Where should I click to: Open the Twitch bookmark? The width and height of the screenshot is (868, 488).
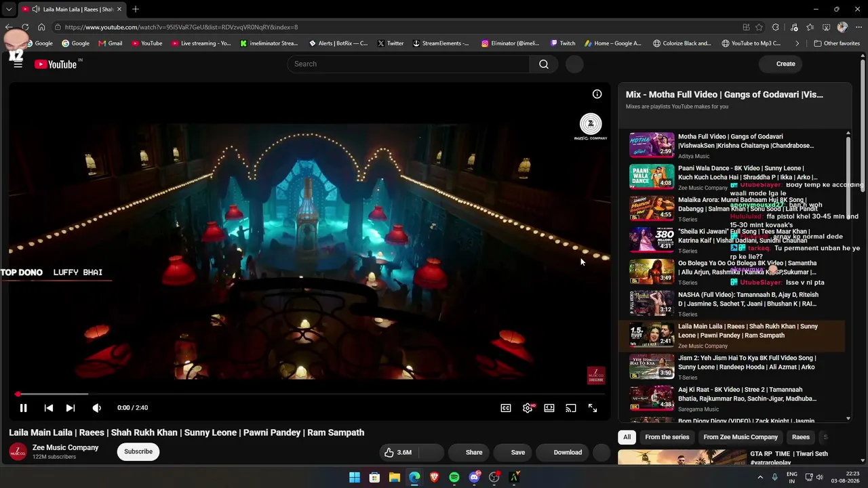click(x=563, y=43)
